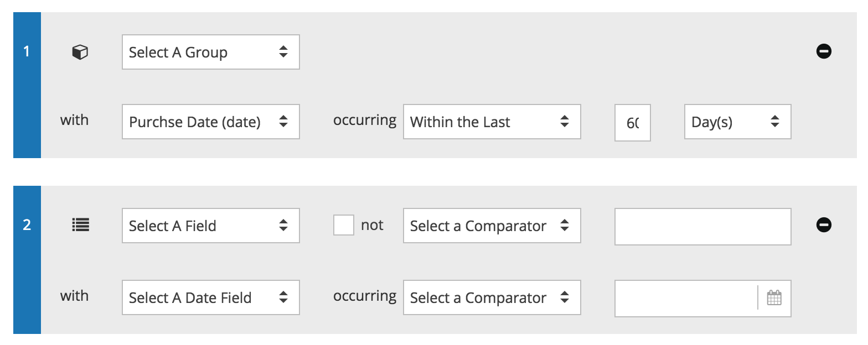The width and height of the screenshot is (868, 345).
Task: Open the Select A Group dropdown
Action: [210, 53]
